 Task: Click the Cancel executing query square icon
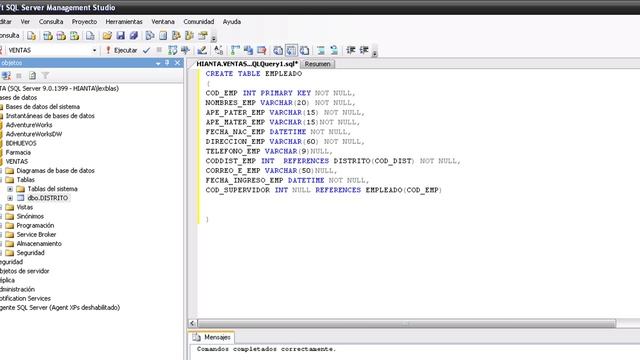(x=159, y=50)
